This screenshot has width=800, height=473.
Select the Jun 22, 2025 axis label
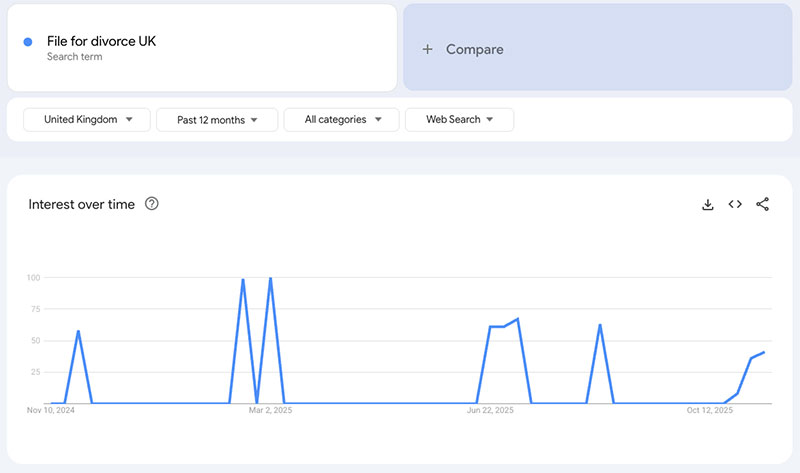[490, 410]
